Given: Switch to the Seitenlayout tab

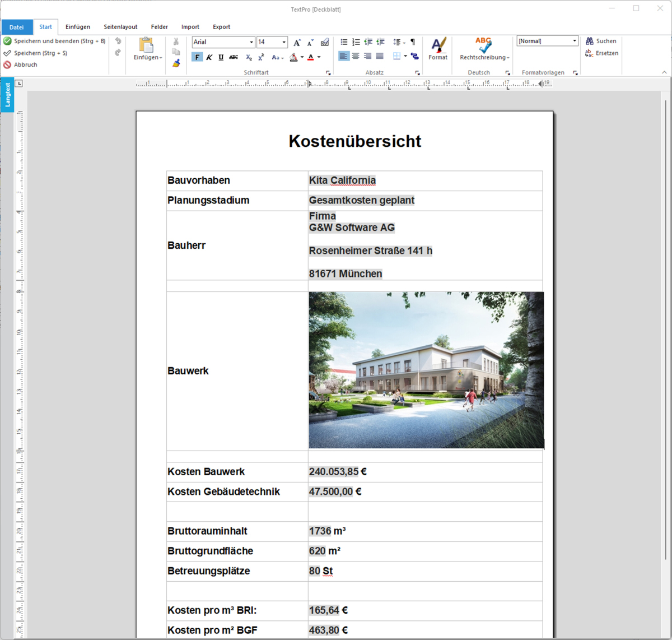Looking at the screenshot, I should 120,27.
